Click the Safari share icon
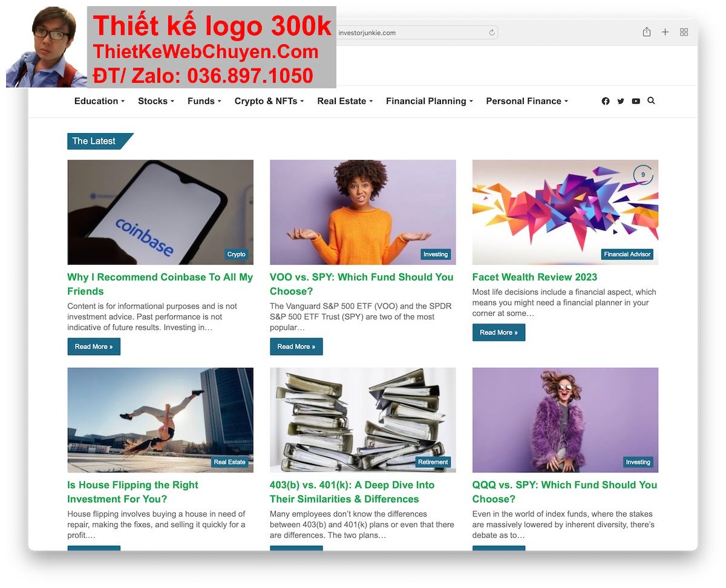This screenshot has width=726, height=588. tap(647, 32)
